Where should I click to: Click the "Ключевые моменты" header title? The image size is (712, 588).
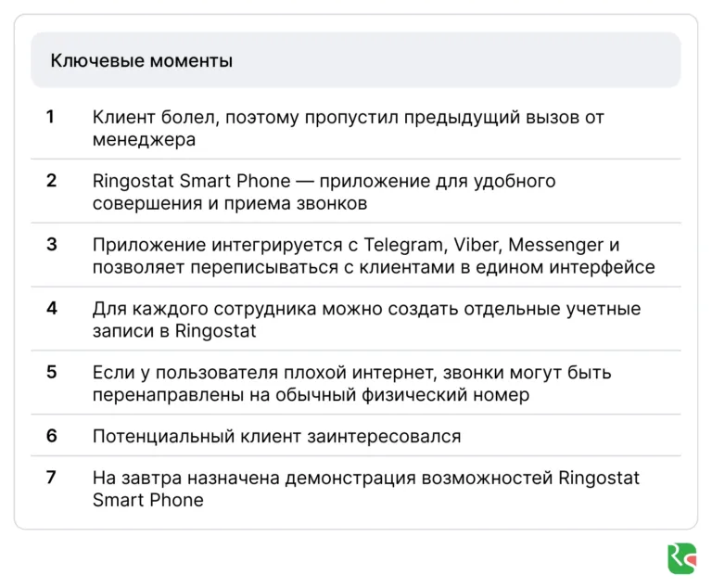click(x=141, y=61)
